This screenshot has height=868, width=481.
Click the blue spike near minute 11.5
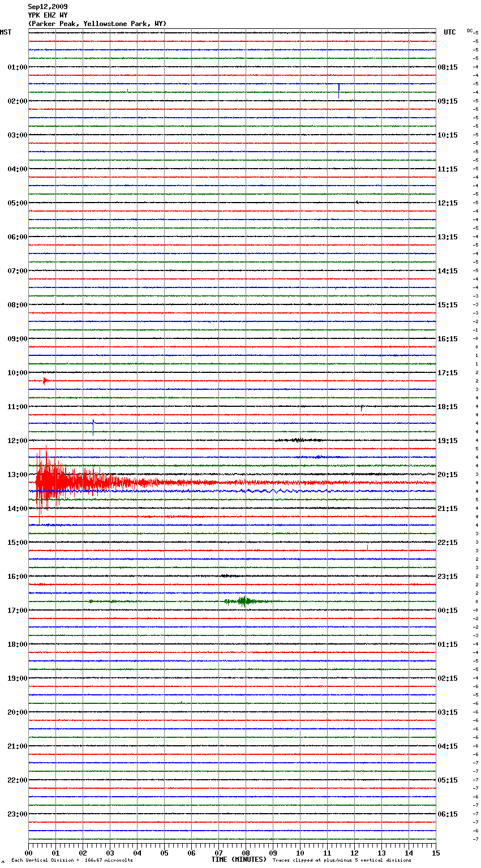point(338,91)
